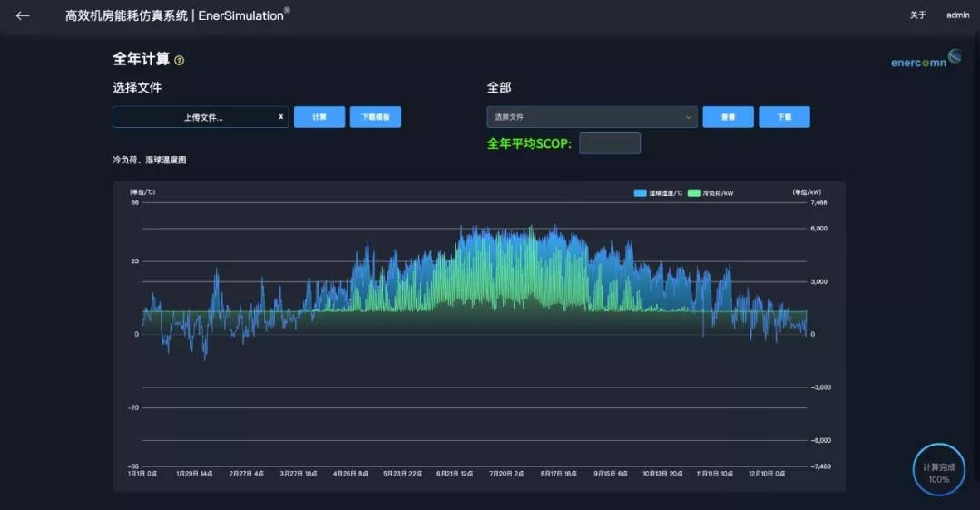The image size is (980, 510).
Task: Open the 关于 menu item
Action: (918, 15)
